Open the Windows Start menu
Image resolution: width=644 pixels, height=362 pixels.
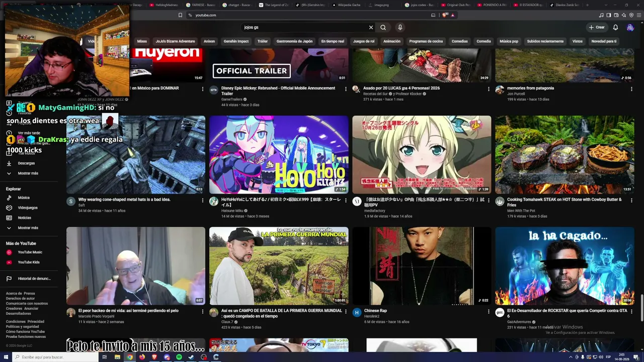point(5,357)
